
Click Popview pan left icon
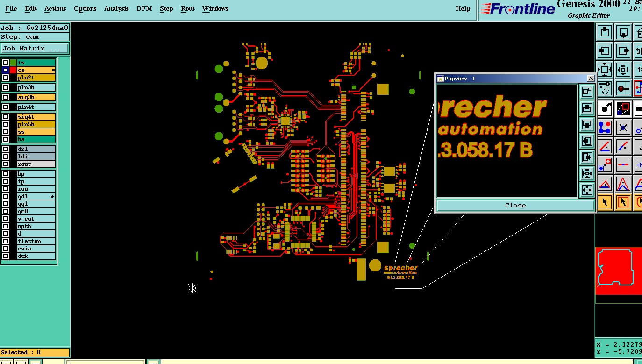[x=587, y=141]
